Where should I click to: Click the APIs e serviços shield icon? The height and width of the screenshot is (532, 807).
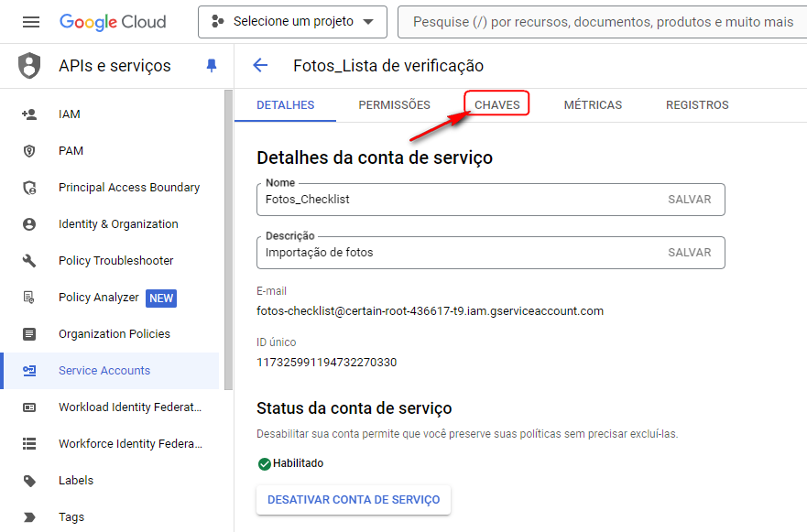(29, 66)
